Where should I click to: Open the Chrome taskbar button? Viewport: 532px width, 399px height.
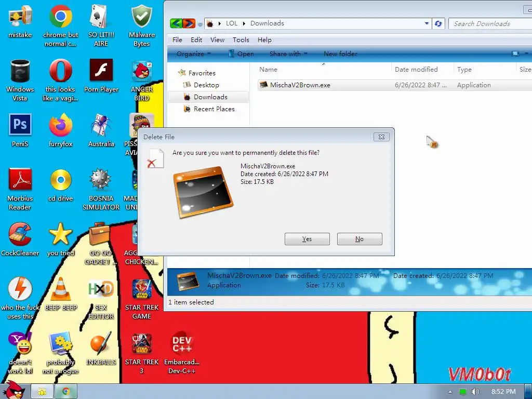66,392
